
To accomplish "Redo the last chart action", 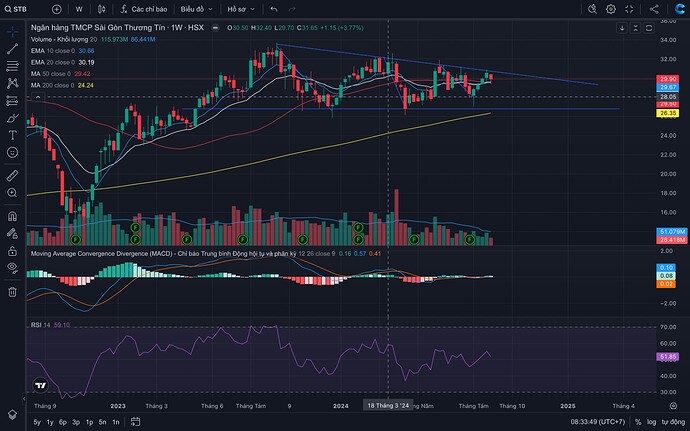I will pos(292,9).
